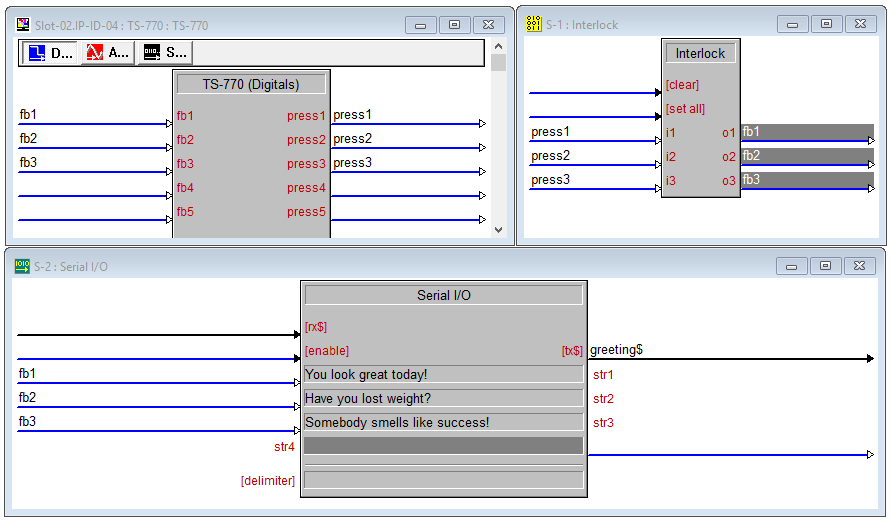Select the greeting$ output signal

[x=616, y=350]
